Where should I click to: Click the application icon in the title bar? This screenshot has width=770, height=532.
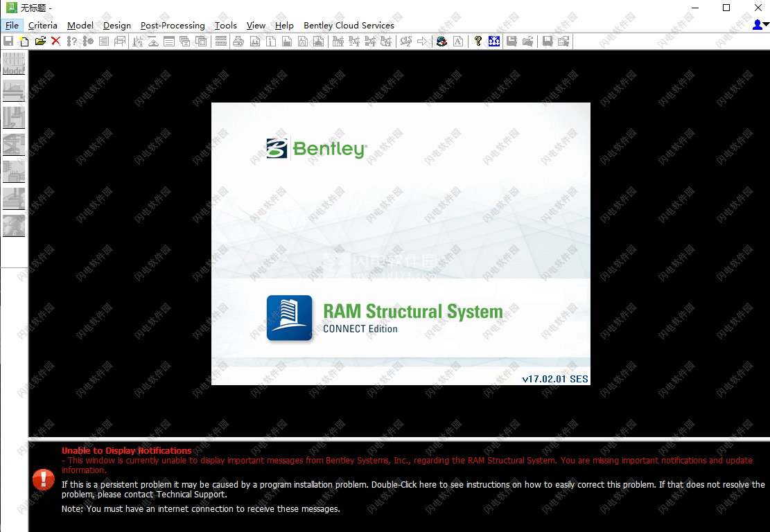pyautogui.click(x=11, y=8)
